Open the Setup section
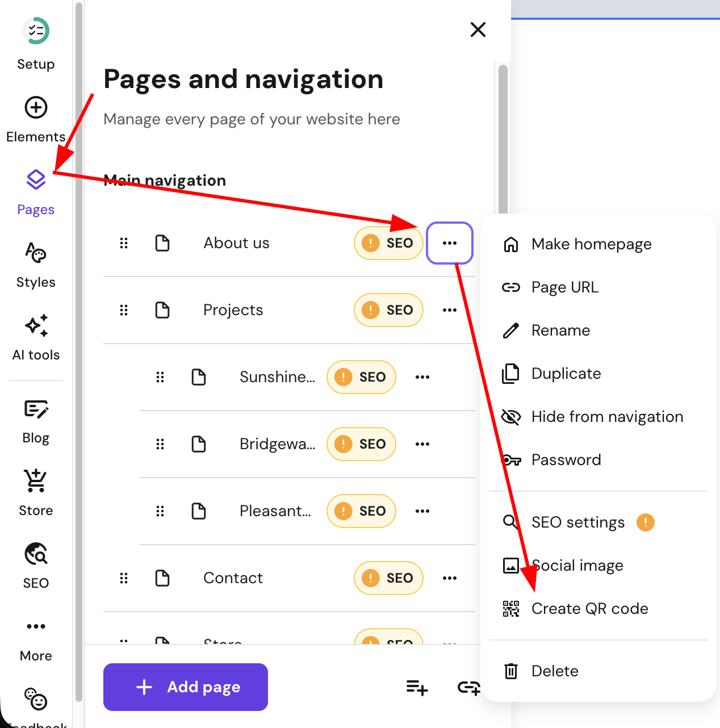The height and width of the screenshot is (728, 720). click(36, 30)
